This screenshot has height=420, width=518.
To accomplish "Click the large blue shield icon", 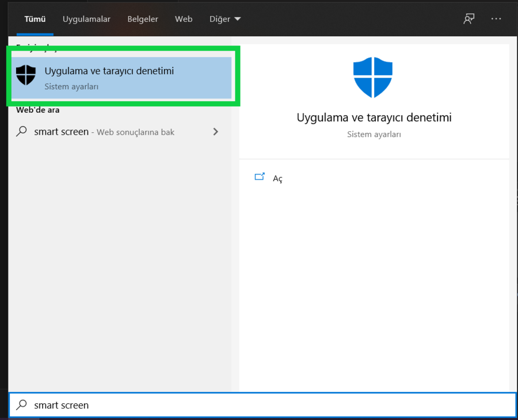I will tap(373, 77).
